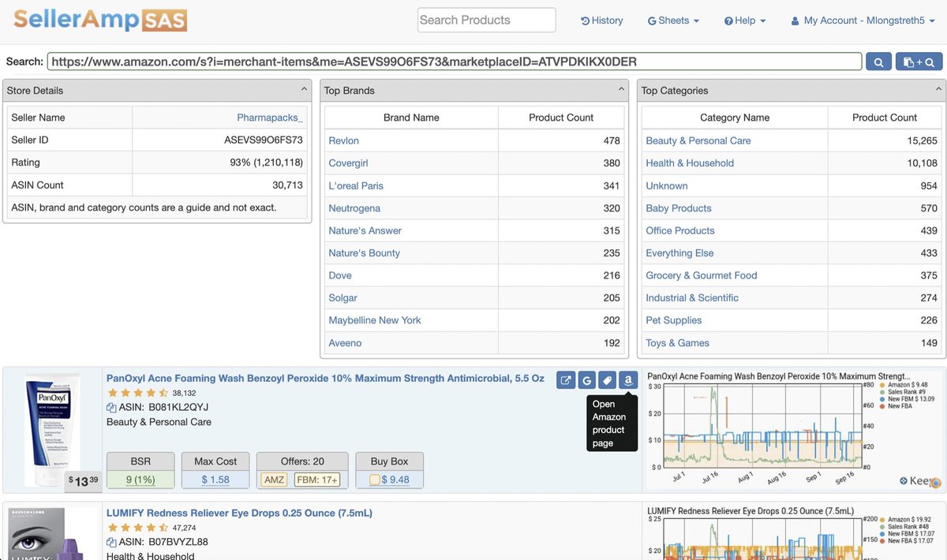Screen dimensions: 947x560
Task: Collapse the Top Brands panel
Action: point(622,90)
